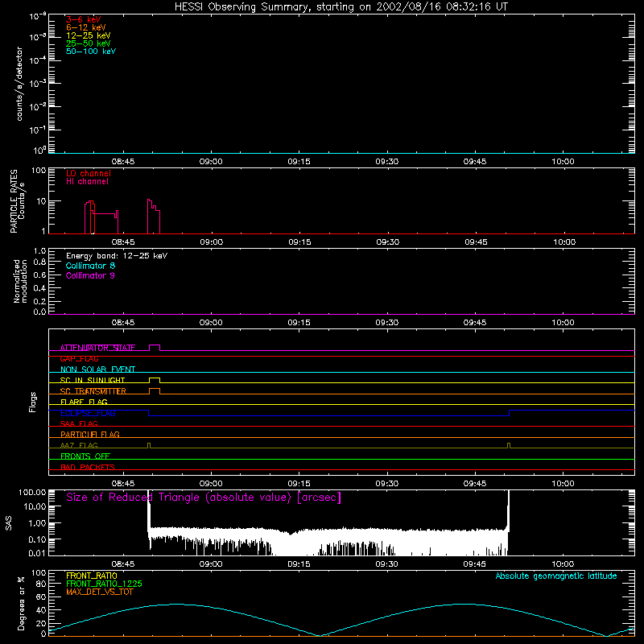Viewport: 644px width, 644px height.
Task: Select the Collimator 8 legend label
Action: tap(90, 266)
